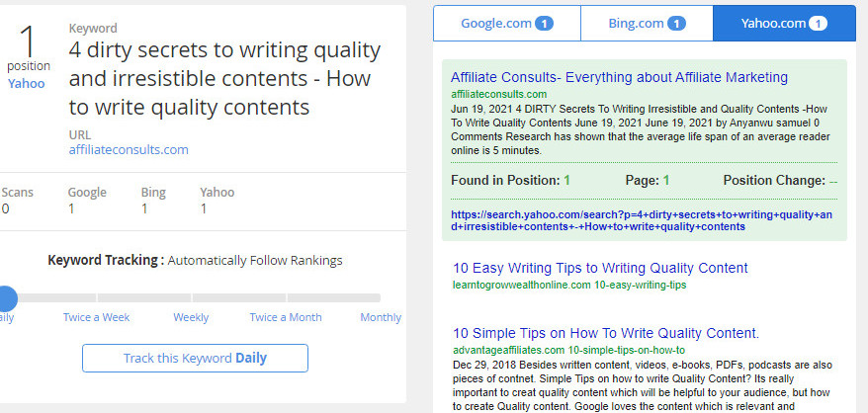The height and width of the screenshot is (413, 868).
Task: Pick Monthly tracking frequency
Action: coord(381,317)
